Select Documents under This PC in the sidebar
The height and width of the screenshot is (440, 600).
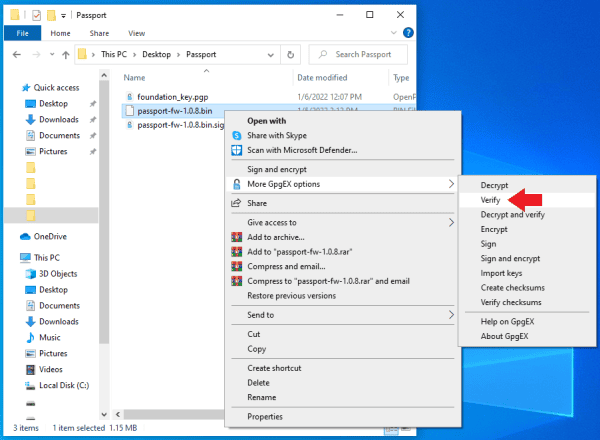(x=59, y=306)
